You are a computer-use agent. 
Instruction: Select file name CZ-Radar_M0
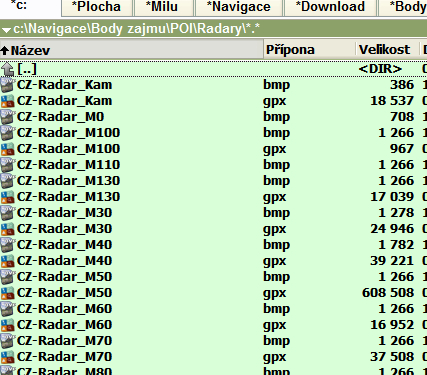click(60, 117)
